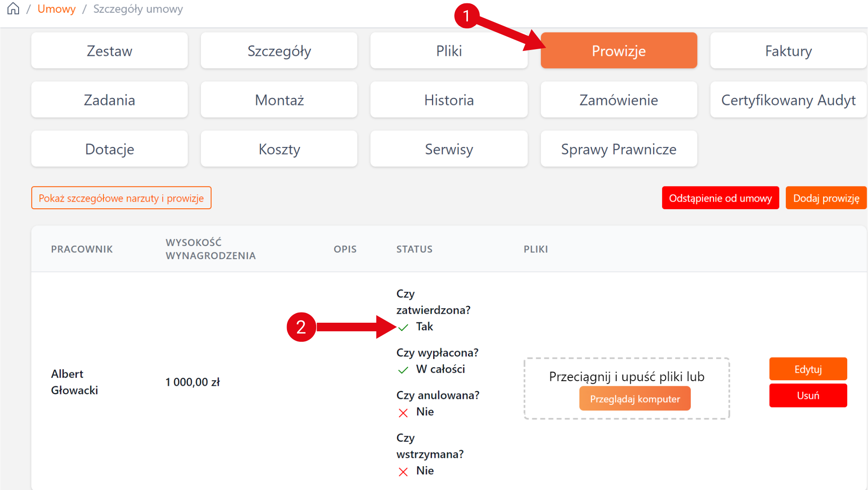Switch to the Koszty tab
The width and height of the screenshot is (868, 490).
(x=279, y=149)
